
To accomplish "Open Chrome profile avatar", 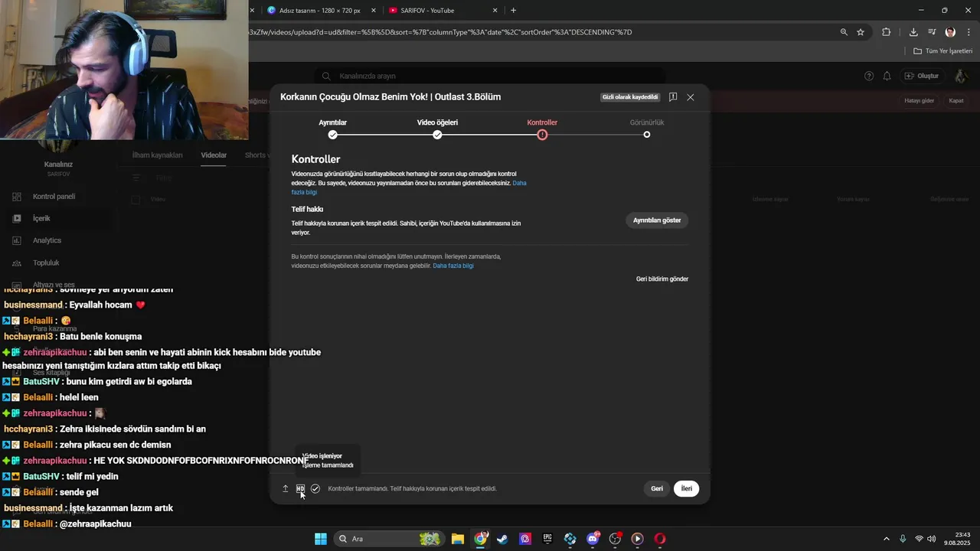I will coord(950,32).
